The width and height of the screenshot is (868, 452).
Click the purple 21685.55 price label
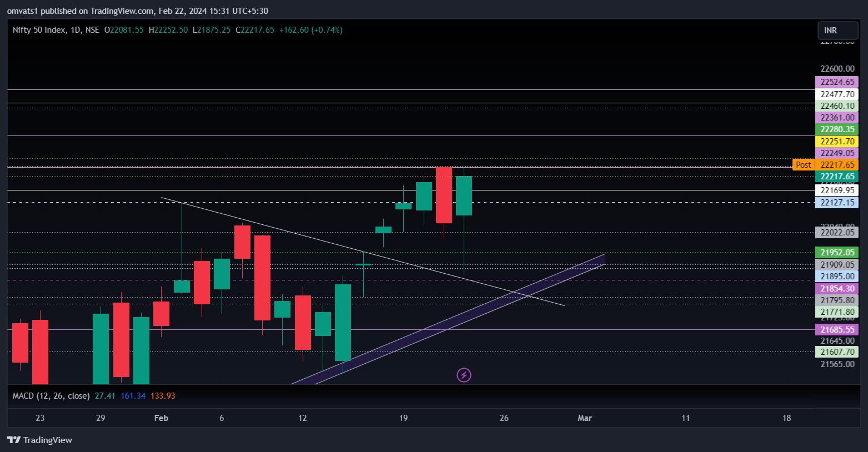tap(837, 330)
